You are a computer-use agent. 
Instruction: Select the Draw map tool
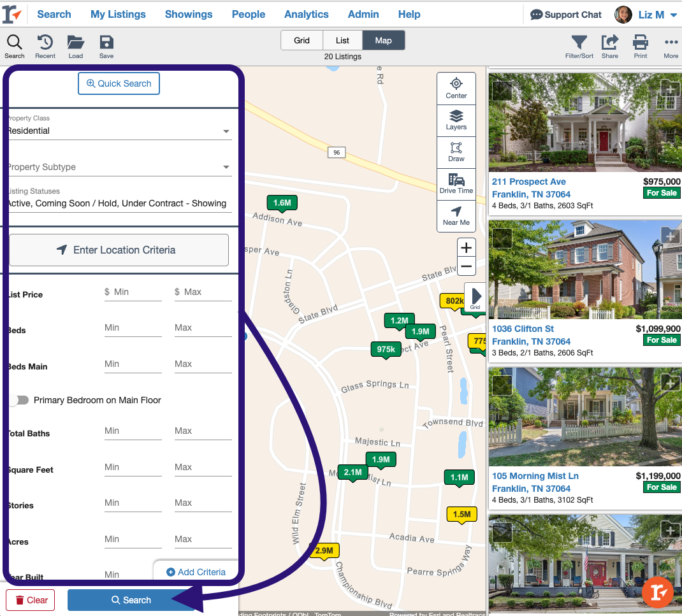(456, 152)
